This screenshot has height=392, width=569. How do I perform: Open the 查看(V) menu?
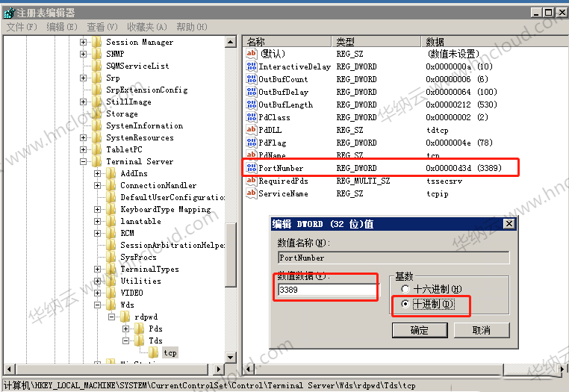[x=102, y=27]
